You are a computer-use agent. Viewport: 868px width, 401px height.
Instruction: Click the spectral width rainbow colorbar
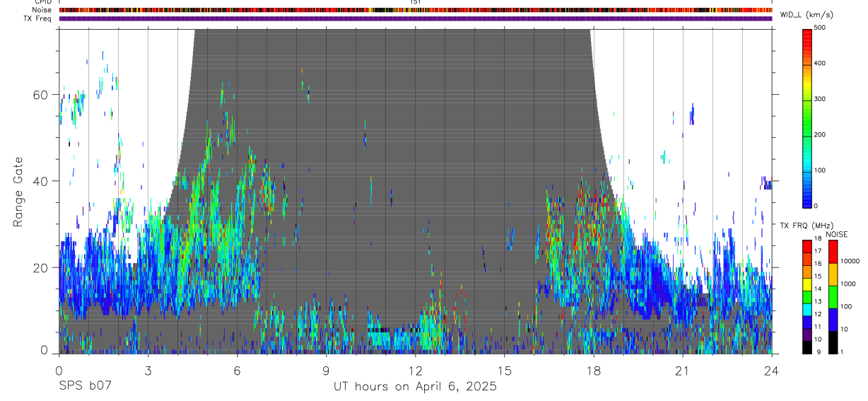[x=807, y=117]
